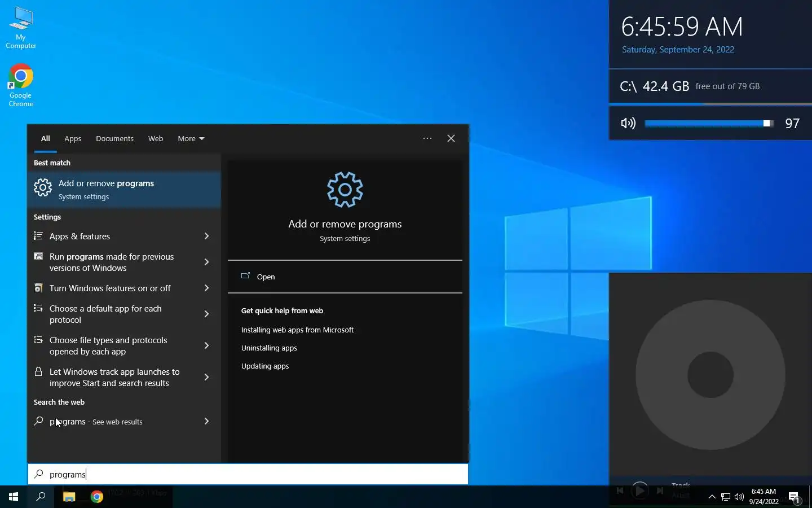Viewport: 812px width, 508px height.
Task: Select programs See web results entry
Action: [x=124, y=421]
